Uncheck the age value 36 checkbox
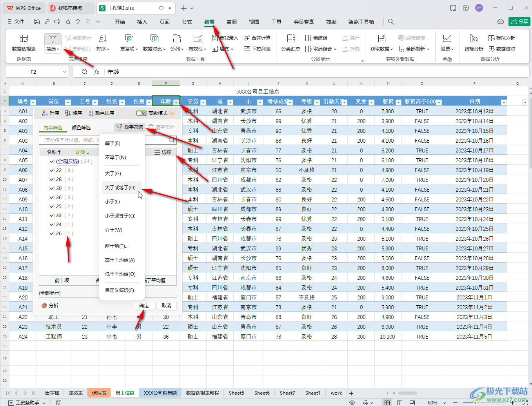The width and height of the screenshot is (532, 406). pyautogui.click(x=52, y=198)
